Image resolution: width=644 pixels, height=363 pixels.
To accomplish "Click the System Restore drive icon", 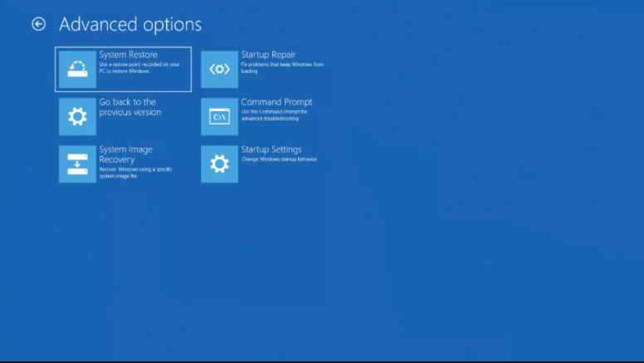I will click(x=77, y=69).
